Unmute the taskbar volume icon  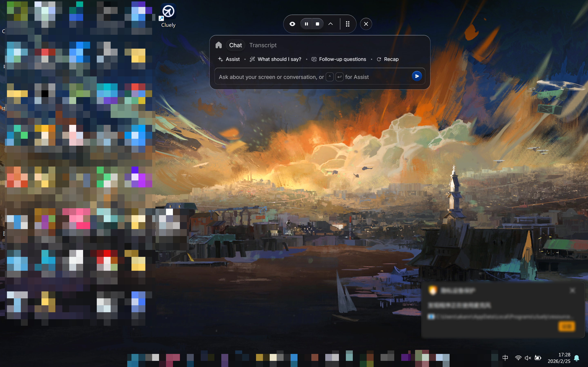click(528, 358)
